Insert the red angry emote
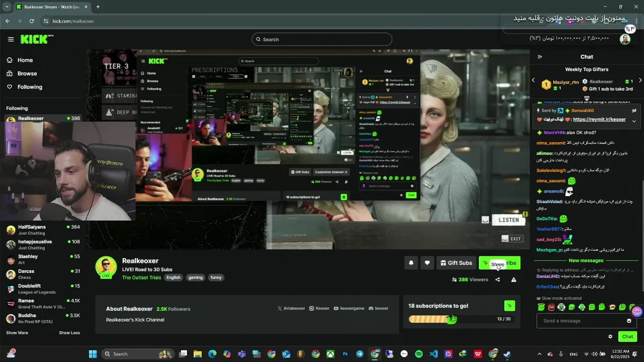The height and width of the screenshot is (362, 644). (551, 307)
